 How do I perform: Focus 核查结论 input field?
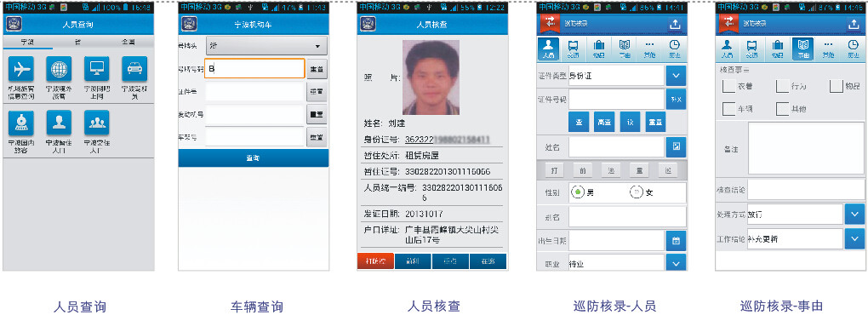[x=806, y=190]
